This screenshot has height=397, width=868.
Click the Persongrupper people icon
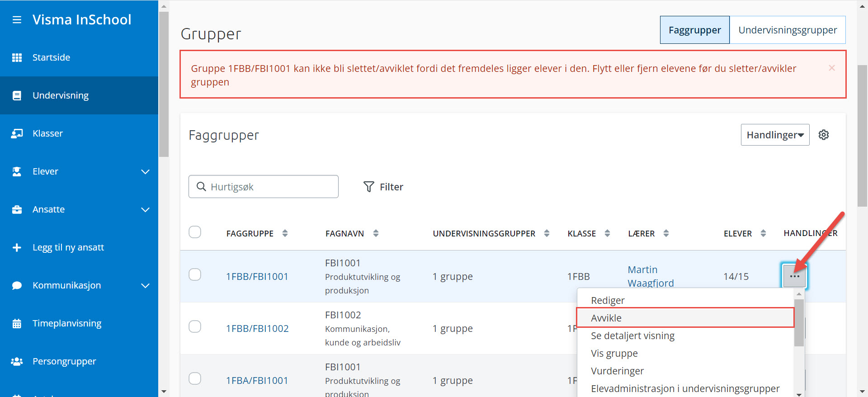[17, 361]
